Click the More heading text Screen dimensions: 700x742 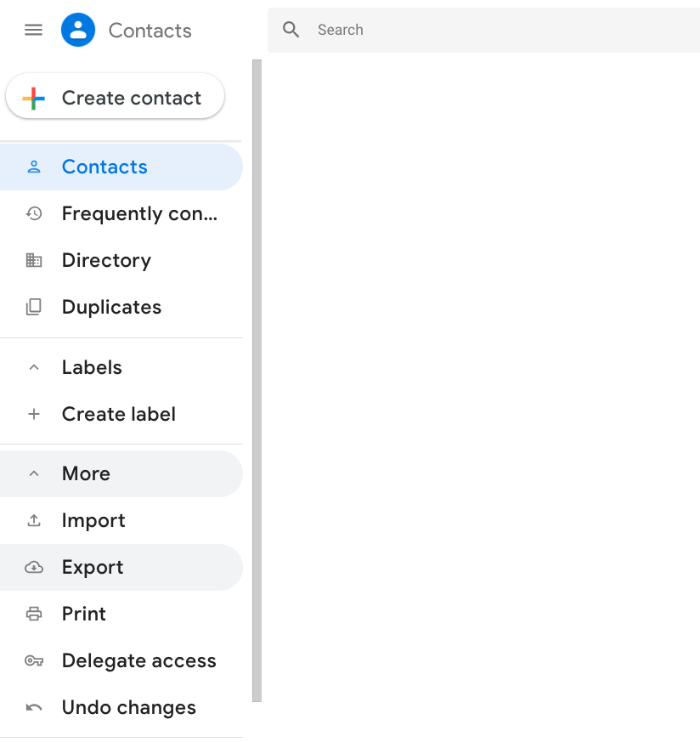(86, 473)
